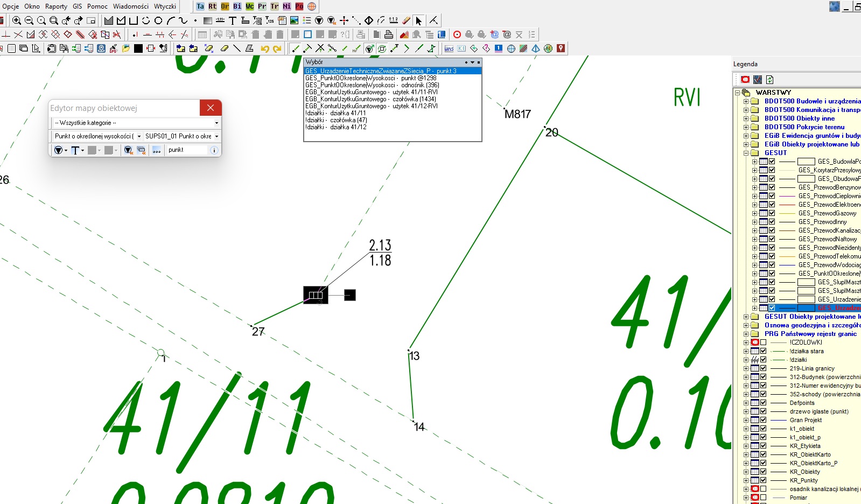Screen dimensions: 861x504
Task: Click the red map pin icon
Action: [561, 48]
